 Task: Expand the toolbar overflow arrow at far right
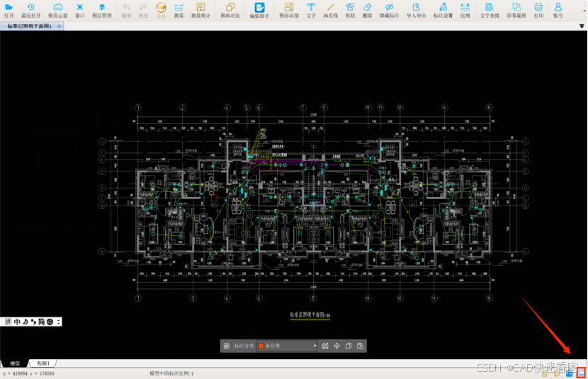[x=585, y=11]
